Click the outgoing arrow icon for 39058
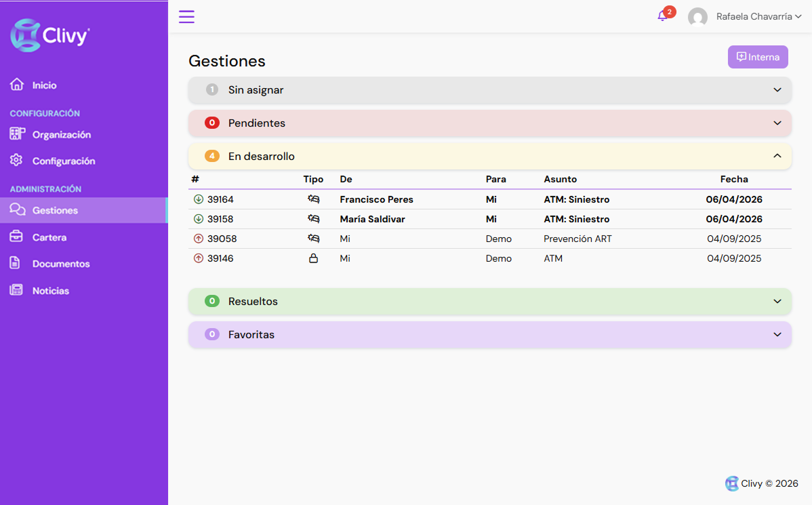Viewport: 812px width, 505px height. point(199,239)
